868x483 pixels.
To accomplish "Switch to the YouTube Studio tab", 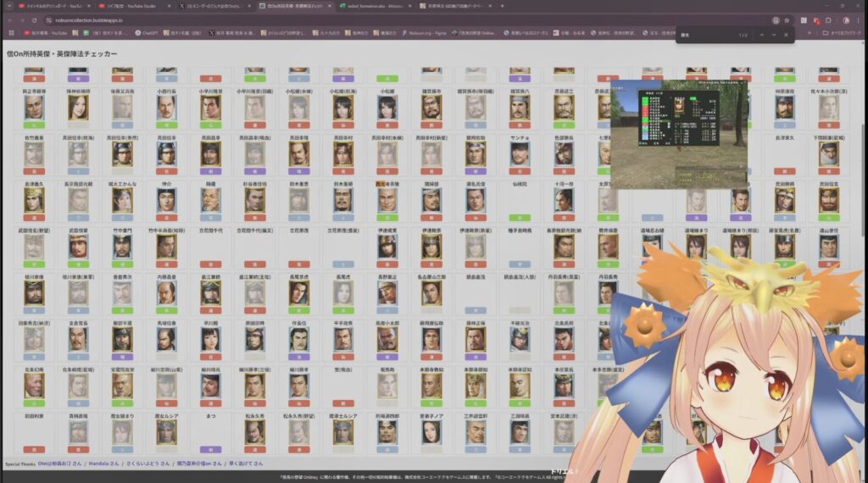I will (x=125, y=6).
